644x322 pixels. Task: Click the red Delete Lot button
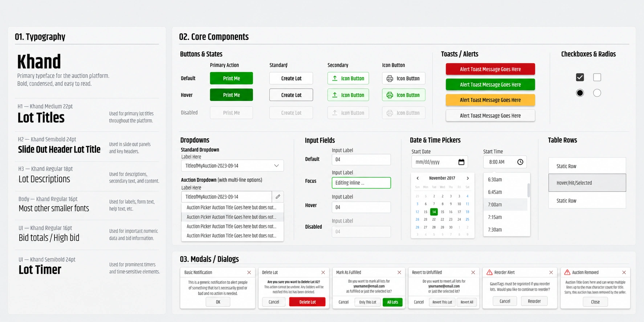tap(307, 302)
